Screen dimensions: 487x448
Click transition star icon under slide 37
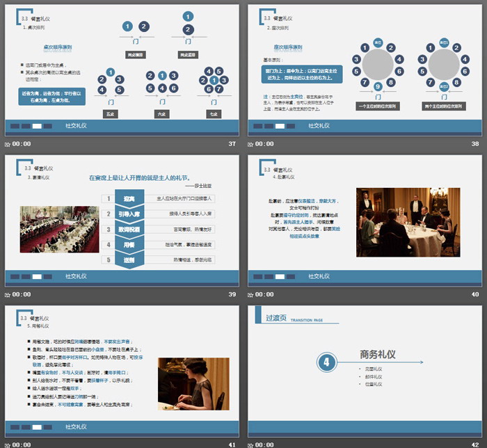click(x=8, y=144)
